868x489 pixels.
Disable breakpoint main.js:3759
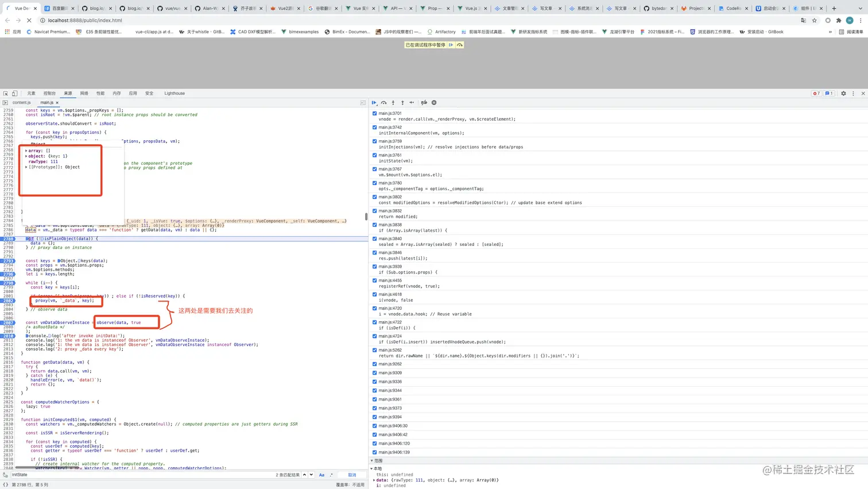[x=375, y=141]
